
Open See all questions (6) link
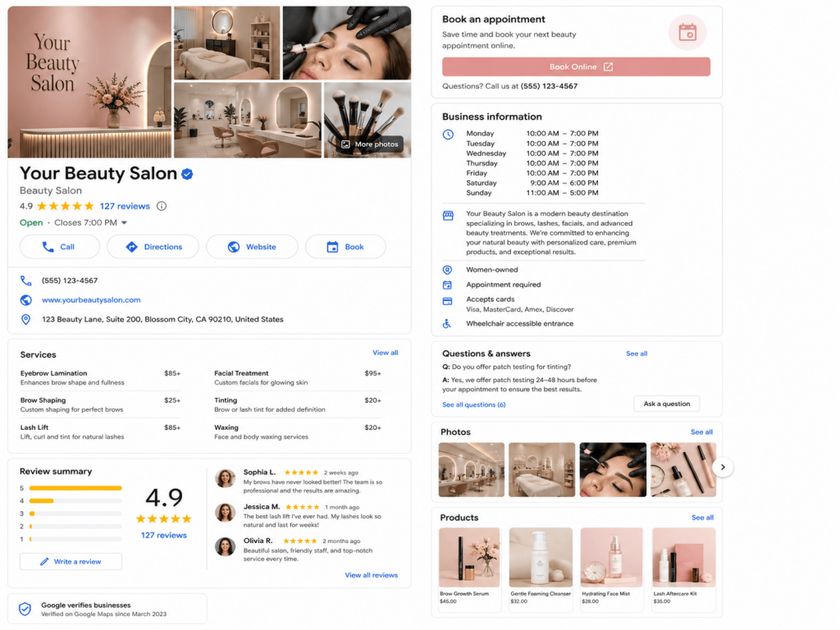point(473,405)
